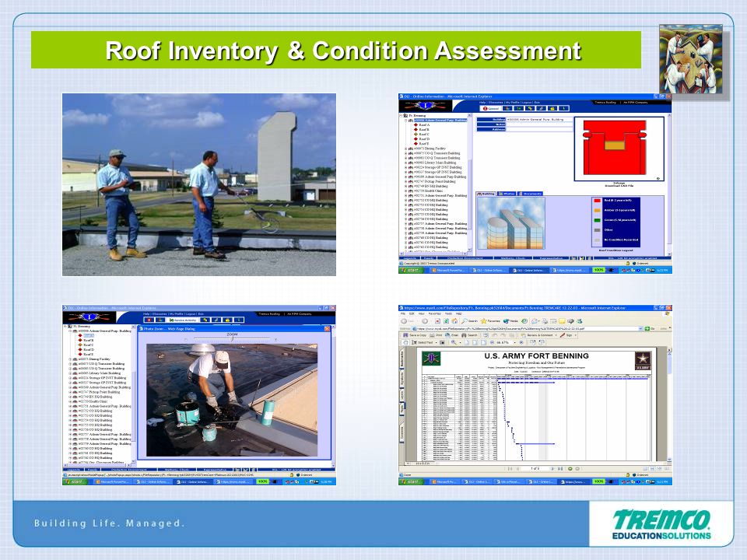Collapse selected Admin General Purp. Building, roof plan window

pos(406,121)
